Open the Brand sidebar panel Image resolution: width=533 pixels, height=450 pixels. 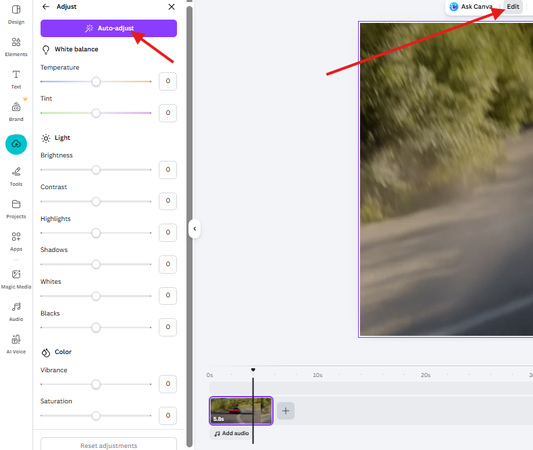(16, 111)
